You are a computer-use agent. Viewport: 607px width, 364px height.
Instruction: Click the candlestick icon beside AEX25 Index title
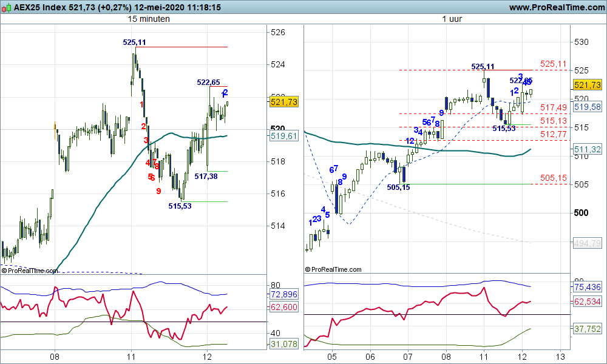(x=7, y=7)
